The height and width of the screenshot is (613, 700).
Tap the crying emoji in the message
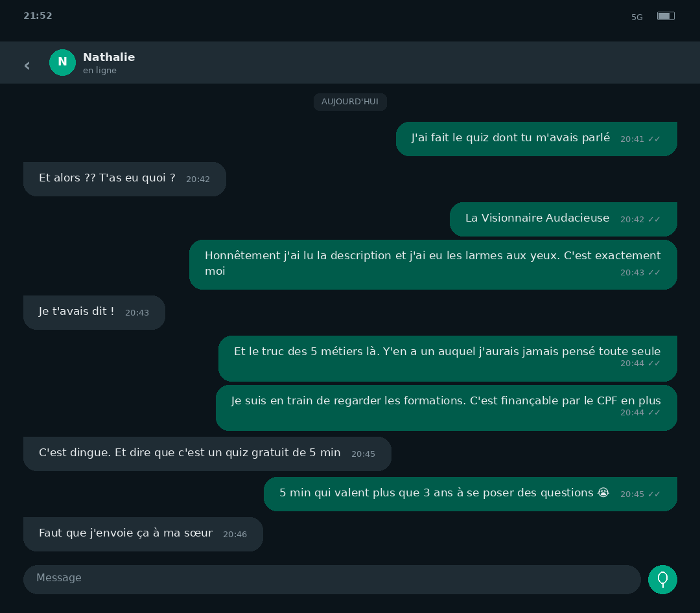(603, 492)
